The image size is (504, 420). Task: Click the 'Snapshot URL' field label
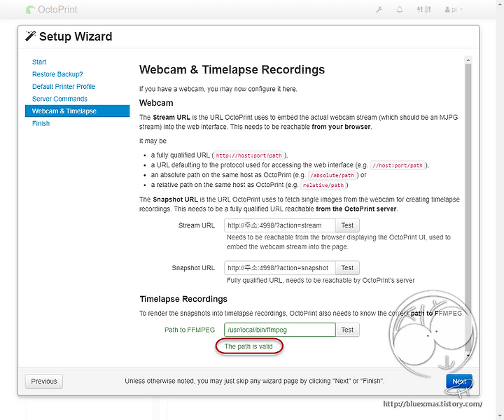coord(193,268)
